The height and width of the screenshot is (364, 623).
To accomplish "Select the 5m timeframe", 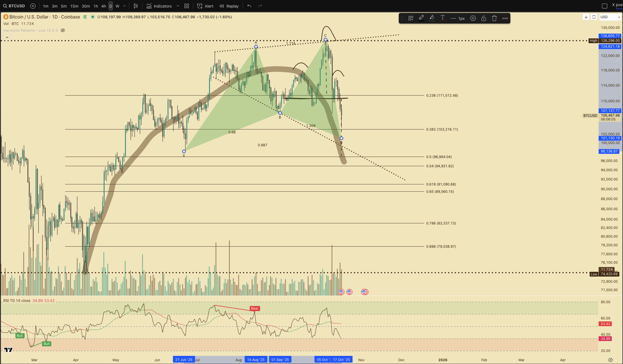I will coord(64,6).
